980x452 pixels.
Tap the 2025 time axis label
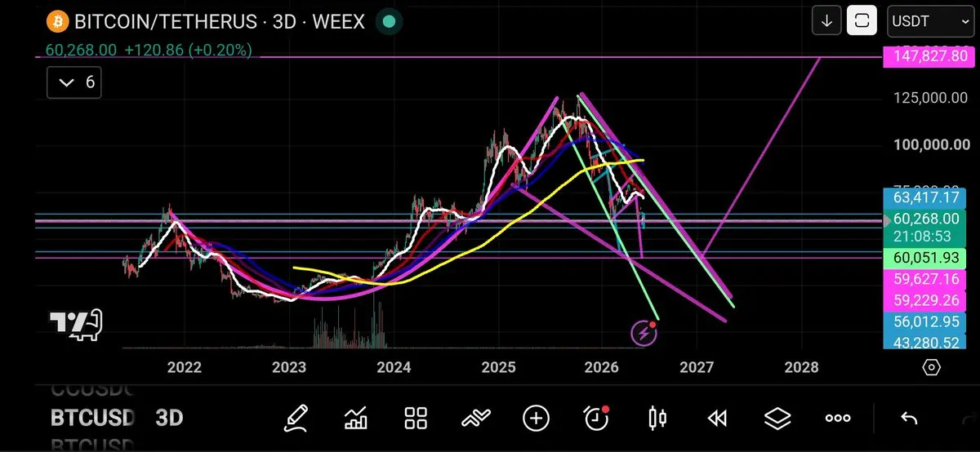pos(498,367)
